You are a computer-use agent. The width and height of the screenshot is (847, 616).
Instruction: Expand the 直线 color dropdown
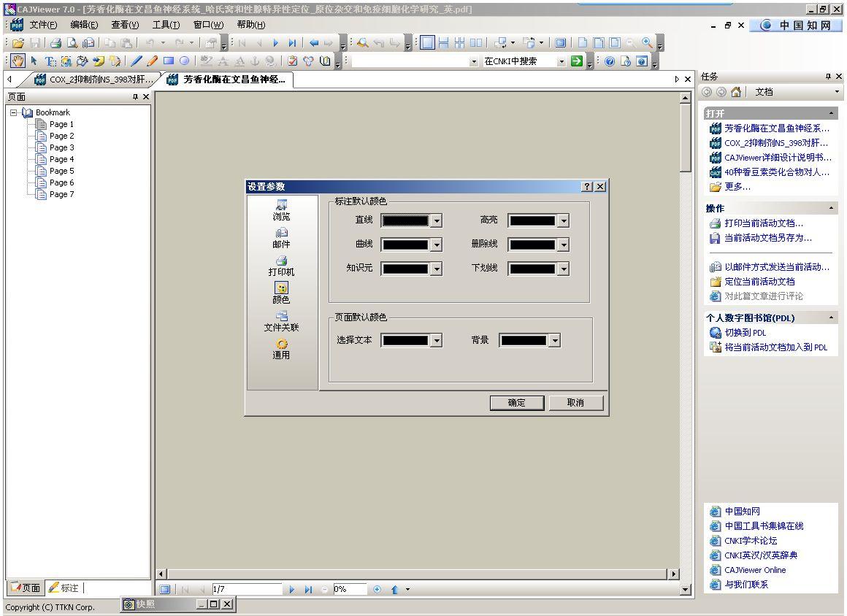[436, 220]
